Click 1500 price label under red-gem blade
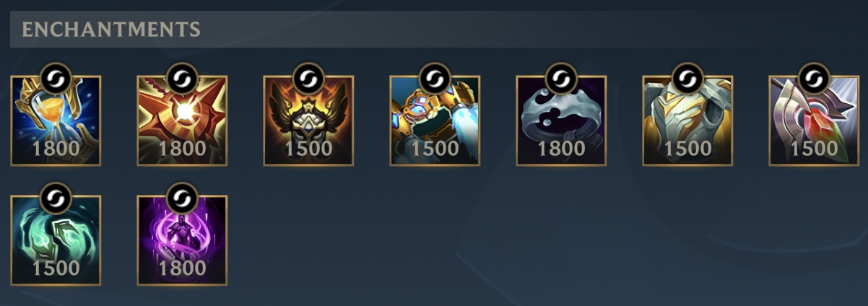The image size is (868, 306). 814,149
